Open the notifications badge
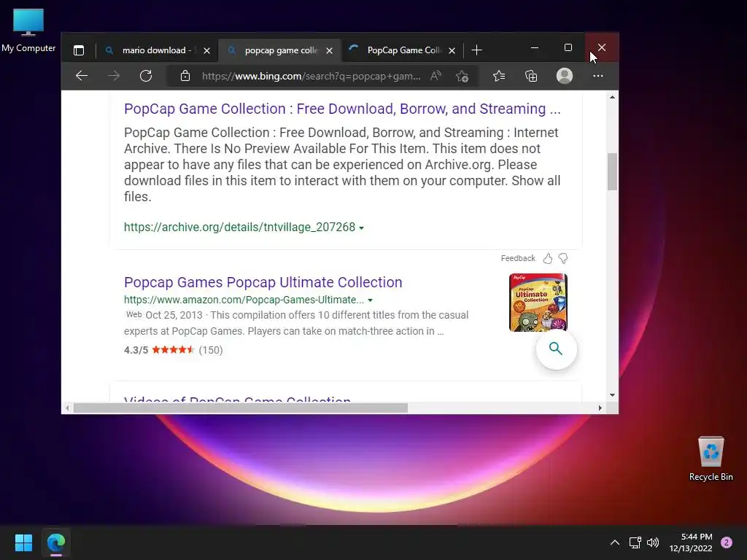This screenshot has height=560, width=747. pyautogui.click(x=727, y=542)
